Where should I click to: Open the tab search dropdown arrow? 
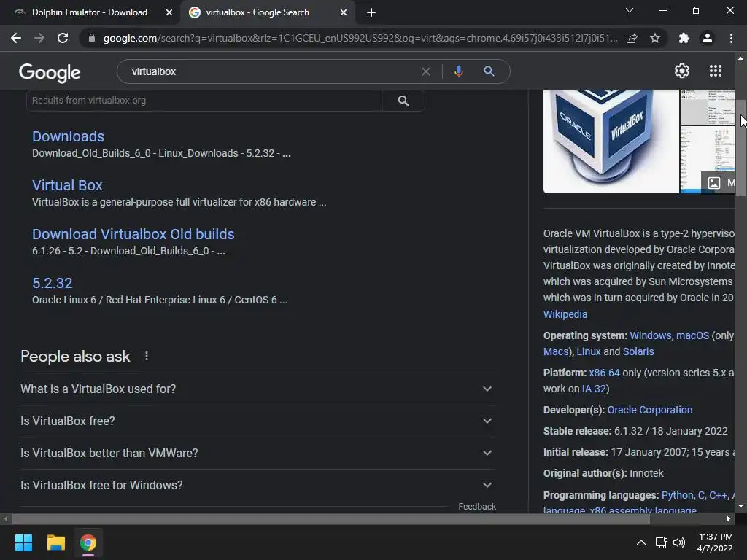tap(630, 10)
